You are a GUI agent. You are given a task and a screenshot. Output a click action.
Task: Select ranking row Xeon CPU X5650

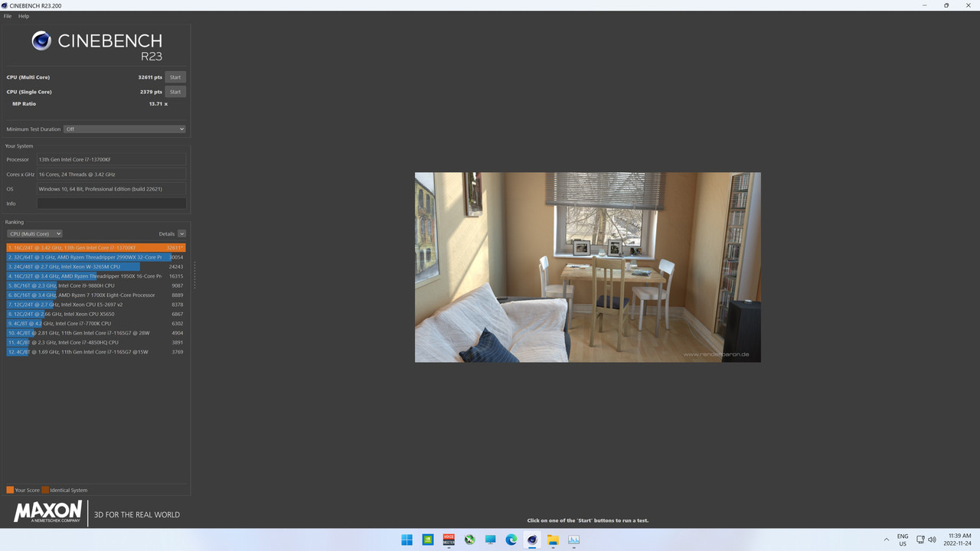coord(96,314)
